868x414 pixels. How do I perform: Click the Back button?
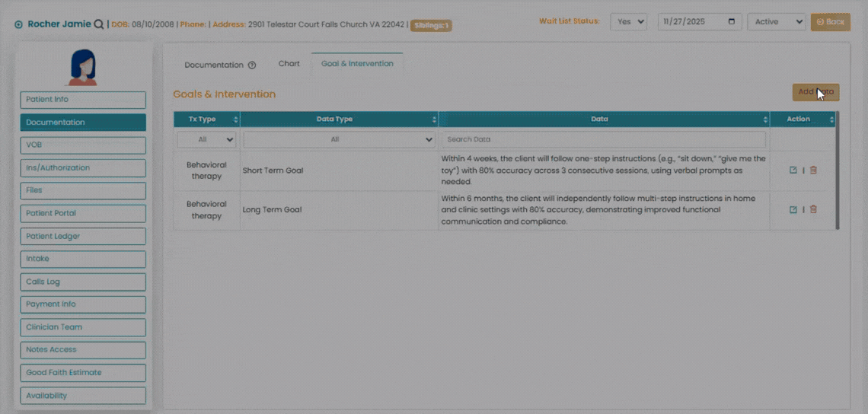(831, 21)
